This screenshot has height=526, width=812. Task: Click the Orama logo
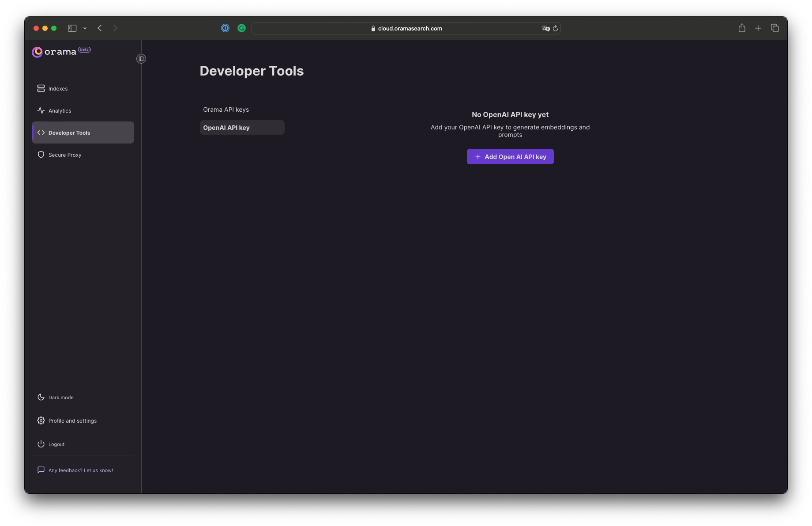tap(54, 52)
